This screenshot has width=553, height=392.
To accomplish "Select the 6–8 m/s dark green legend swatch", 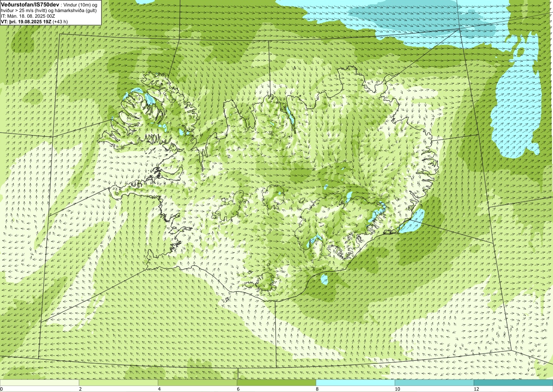I will [x=276, y=383].
